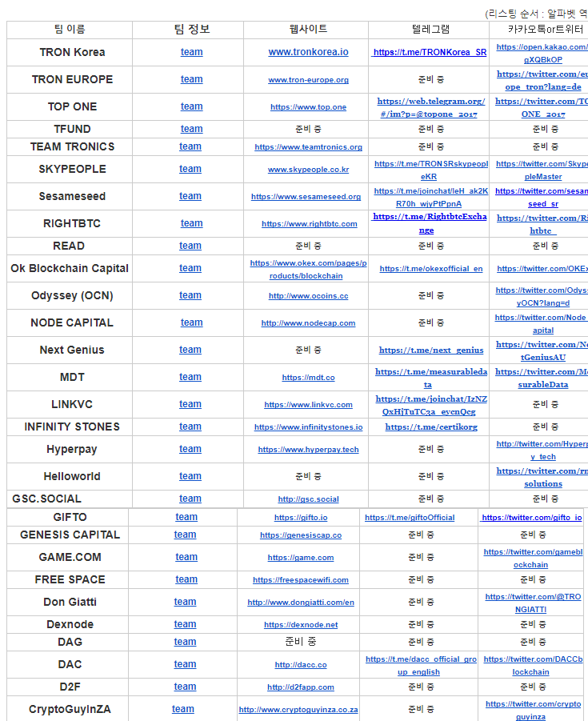This screenshot has height=721, width=588.
Task: Open twitter.com/gifto_io link
Action: (x=532, y=517)
